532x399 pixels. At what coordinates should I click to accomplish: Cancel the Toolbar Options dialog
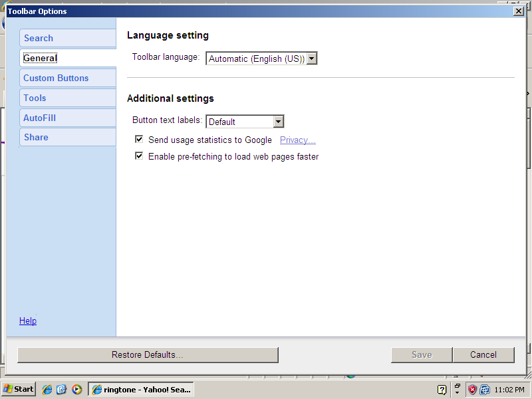483,355
